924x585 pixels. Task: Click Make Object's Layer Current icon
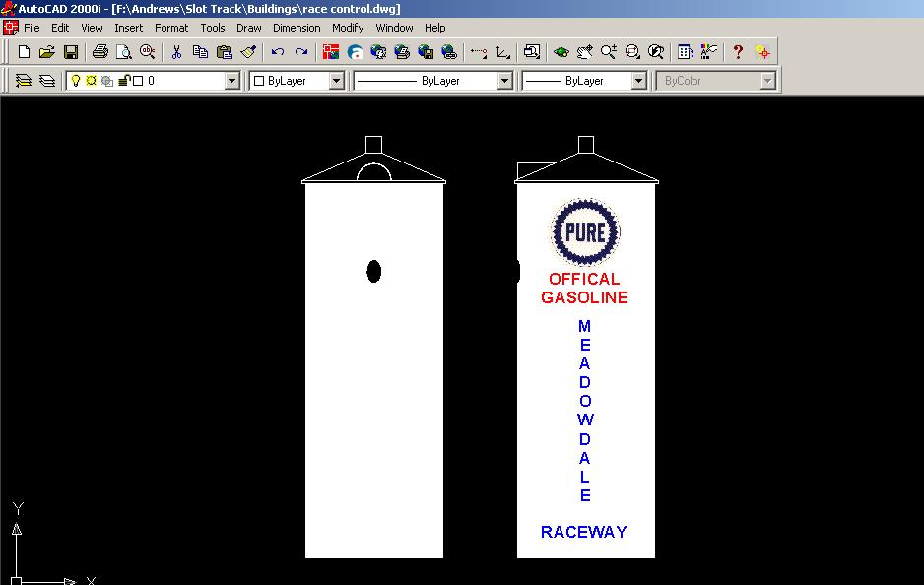pos(24,81)
